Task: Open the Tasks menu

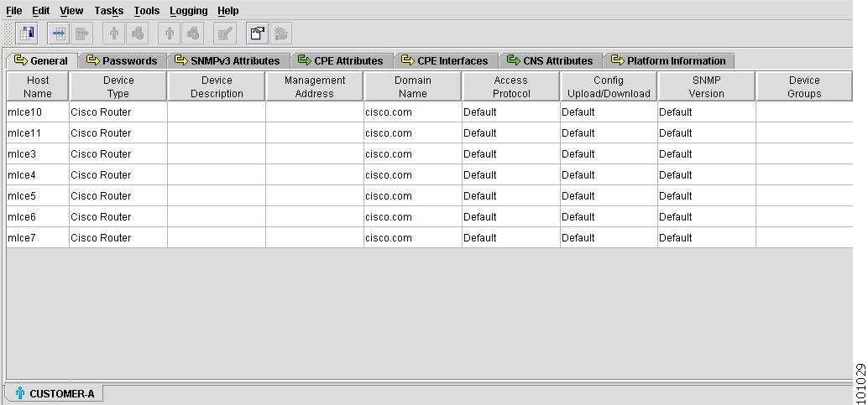Action: click(x=108, y=11)
